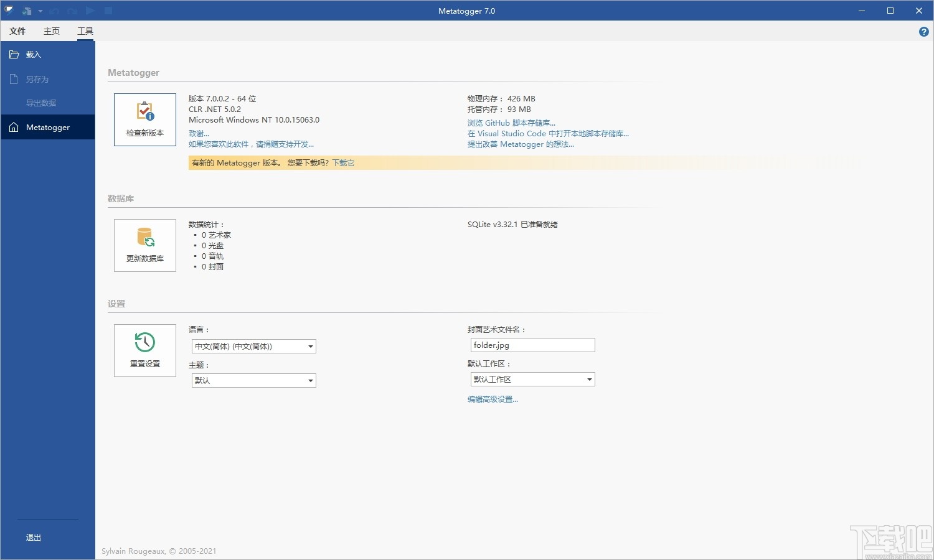Open the 文件 menu

tap(17, 30)
